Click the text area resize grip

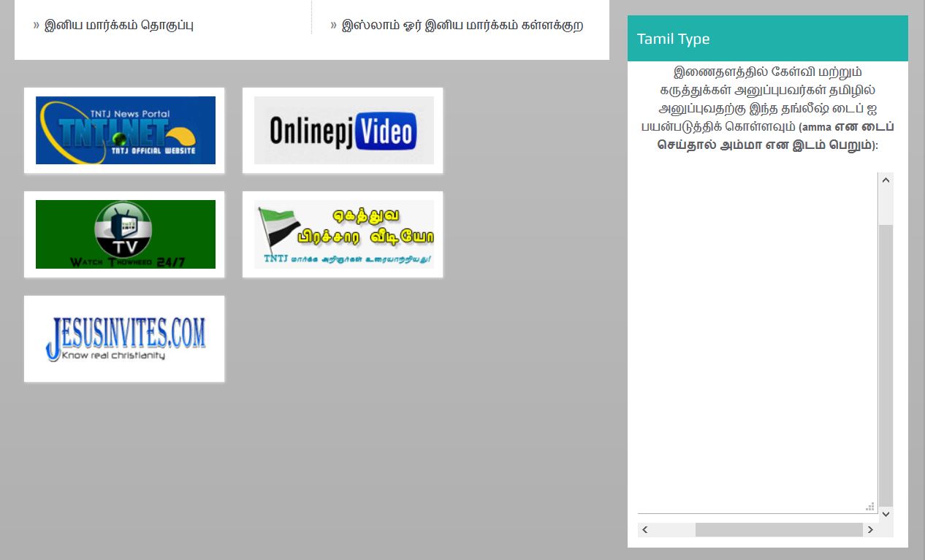click(x=870, y=506)
